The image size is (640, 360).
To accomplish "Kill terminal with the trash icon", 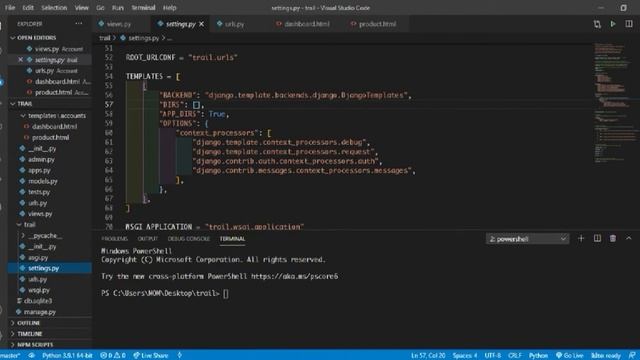I will [x=613, y=238].
